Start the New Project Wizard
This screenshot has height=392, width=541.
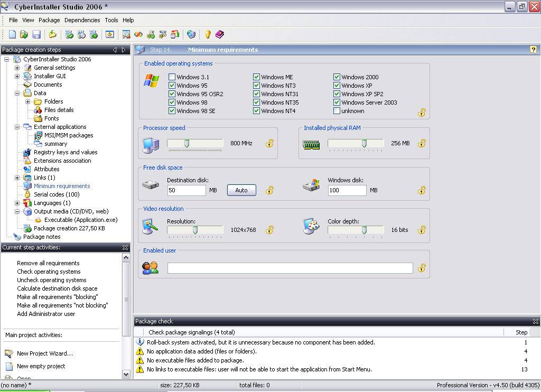45,353
